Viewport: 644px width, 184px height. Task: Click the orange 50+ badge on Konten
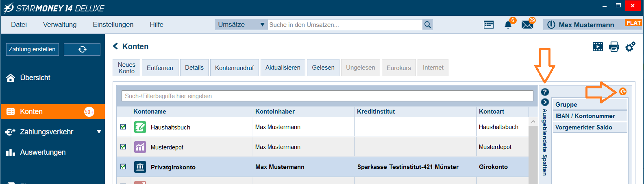coord(89,112)
